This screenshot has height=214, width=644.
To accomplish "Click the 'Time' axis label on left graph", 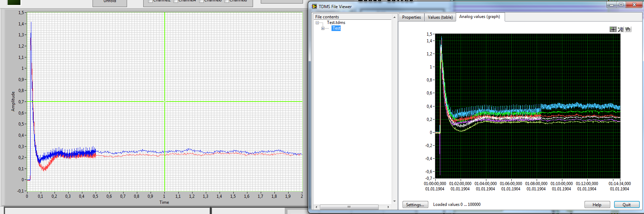I will [164, 202].
